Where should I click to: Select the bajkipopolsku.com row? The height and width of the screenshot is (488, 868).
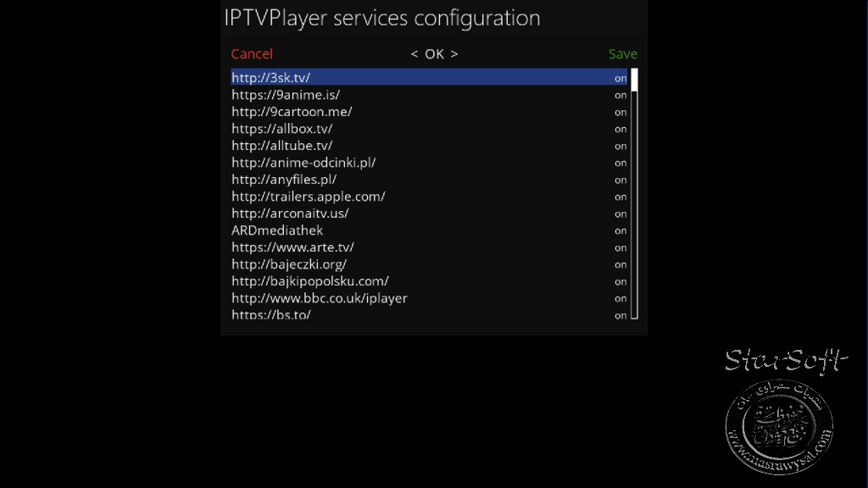point(429,281)
